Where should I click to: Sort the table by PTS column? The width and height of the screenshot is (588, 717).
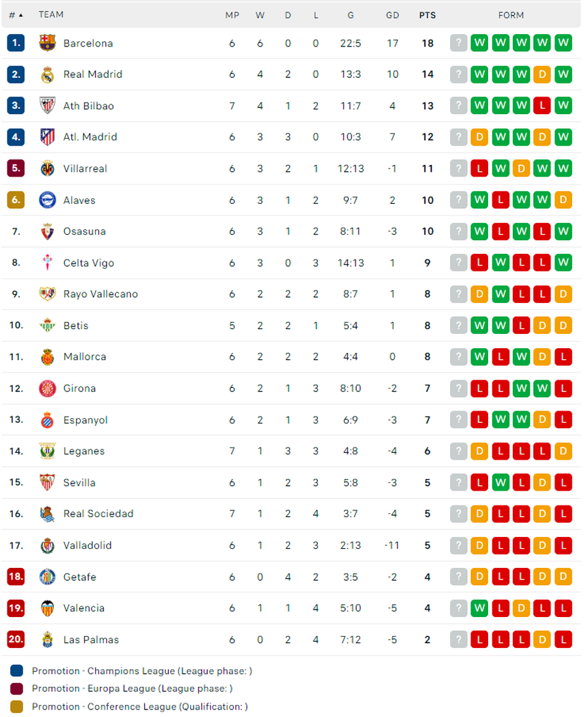click(427, 14)
